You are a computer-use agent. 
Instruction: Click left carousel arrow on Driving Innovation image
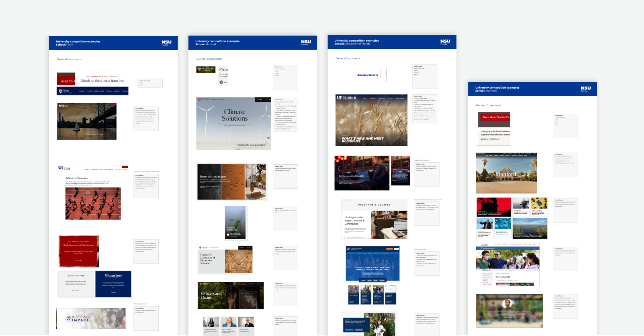click(339, 168)
